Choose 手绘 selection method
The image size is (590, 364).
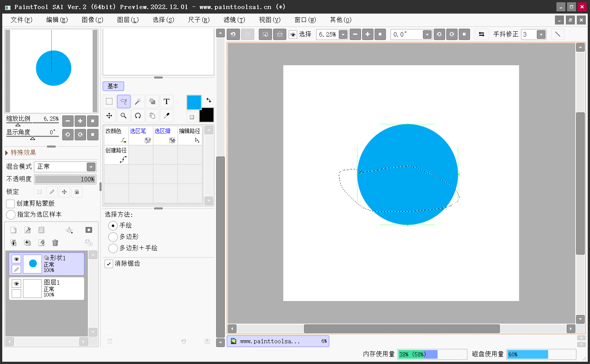113,226
